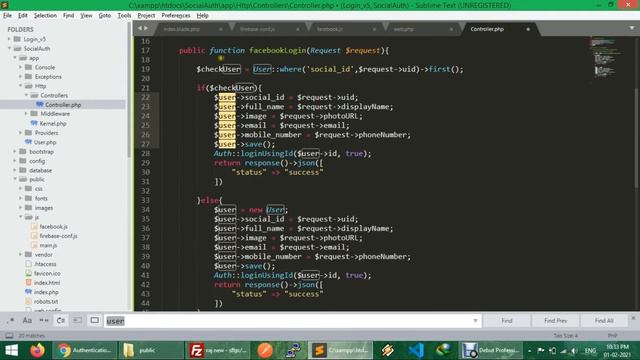This screenshot has height=360, width=640.
Task: Open the tab list dropdown arrow
Action: coord(632,28)
